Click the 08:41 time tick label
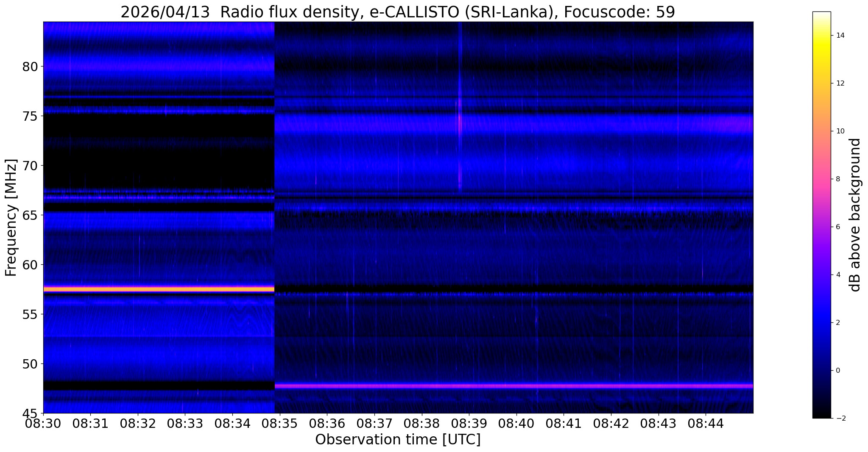 click(564, 423)
